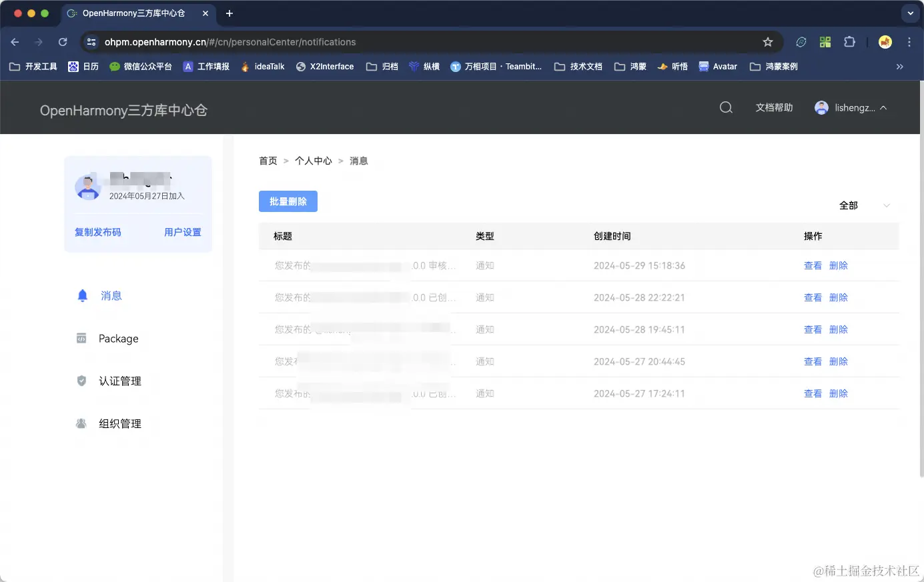The image size is (924, 582).
Task: Open the 开发工具 bookmarks folder
Action: (33, 67)
